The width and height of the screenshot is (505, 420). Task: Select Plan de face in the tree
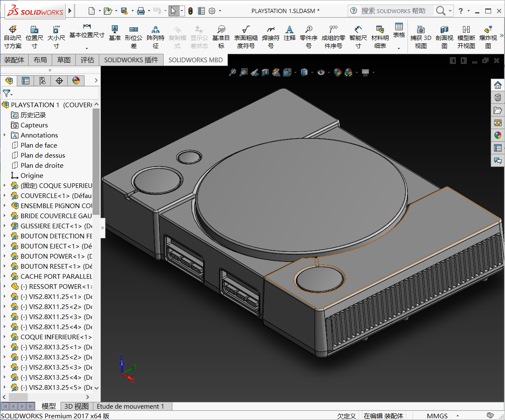pyautogui.click(x=39, y=145)
